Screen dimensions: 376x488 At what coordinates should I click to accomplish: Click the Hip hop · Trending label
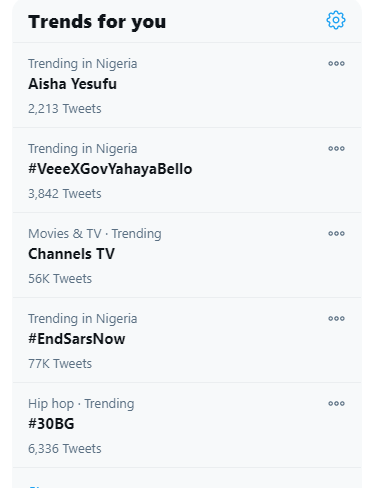(81, 404)
